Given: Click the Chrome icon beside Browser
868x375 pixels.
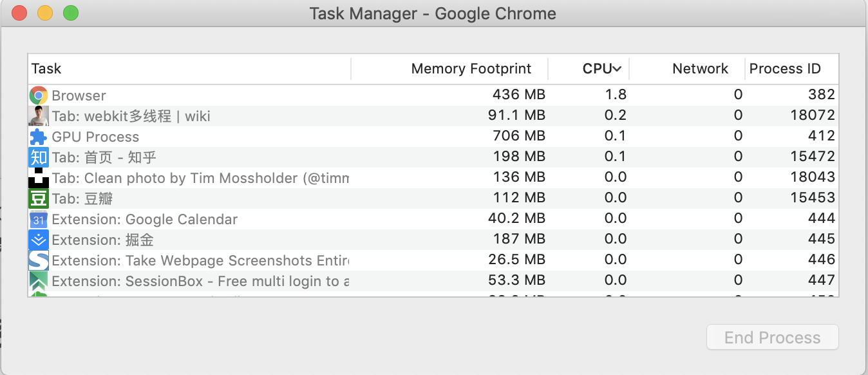Looking at the screenshot, I should point(39,95).
